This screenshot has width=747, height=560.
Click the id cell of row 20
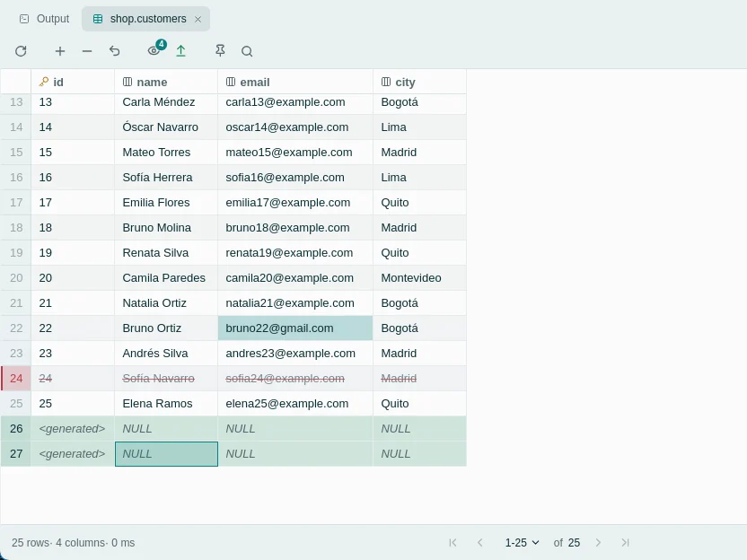[73, 277]
